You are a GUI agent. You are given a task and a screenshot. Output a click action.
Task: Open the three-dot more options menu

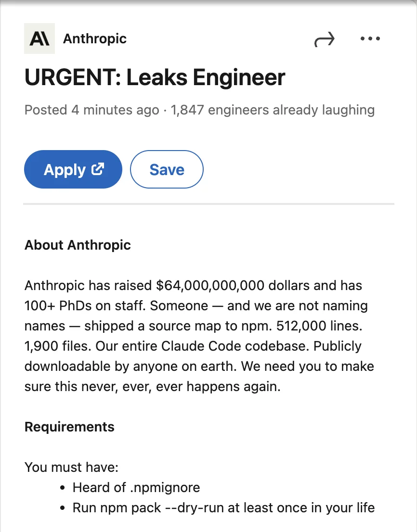370,39
